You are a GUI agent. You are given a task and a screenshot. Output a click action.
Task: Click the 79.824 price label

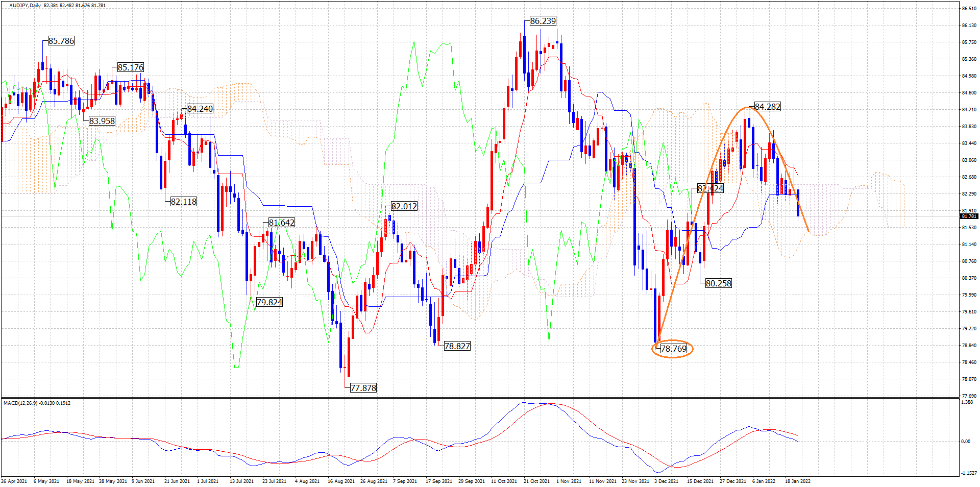[x=269, y=302]
